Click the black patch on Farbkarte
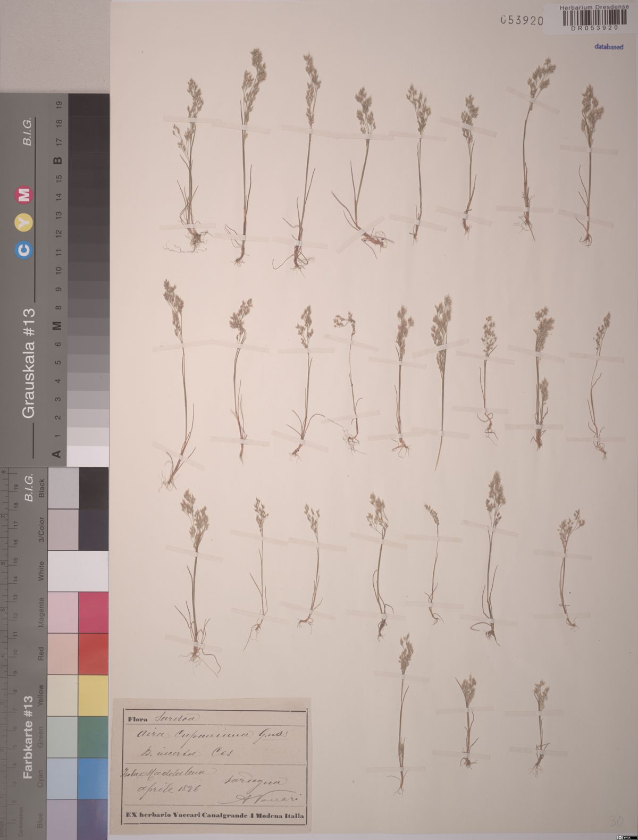Screen dimensions: 638x840 click(93, 488)
